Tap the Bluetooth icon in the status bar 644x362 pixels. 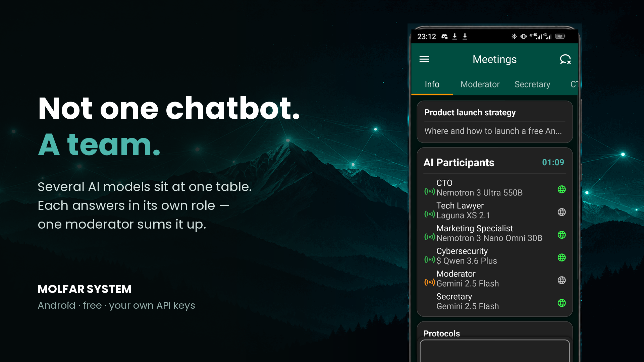[x=514, y=36]
